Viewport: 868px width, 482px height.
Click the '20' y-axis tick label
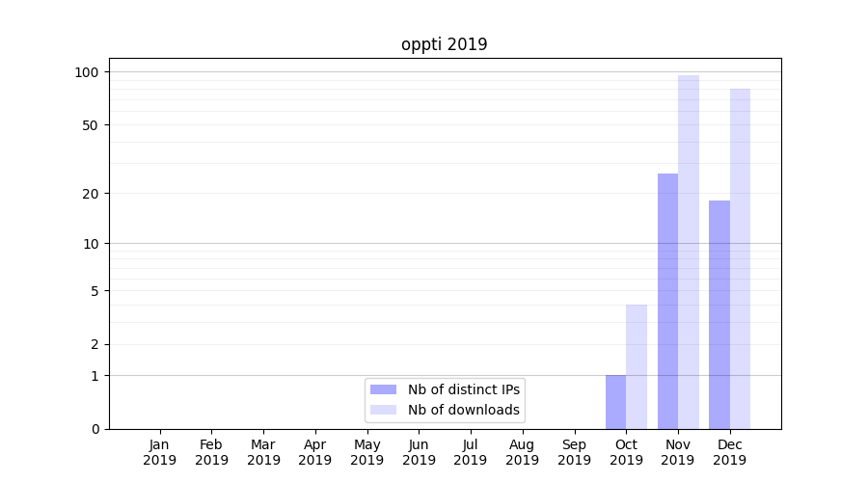click(x=91, y=194)
